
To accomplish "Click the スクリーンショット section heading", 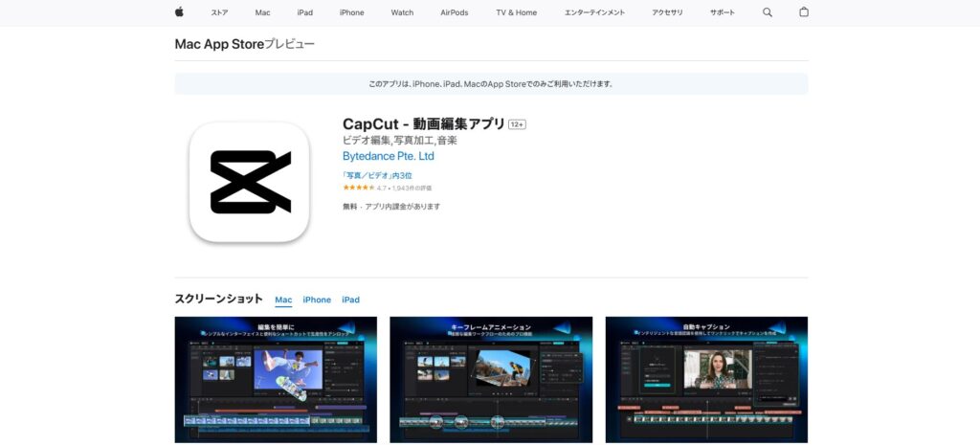I will tap(219, 299).
